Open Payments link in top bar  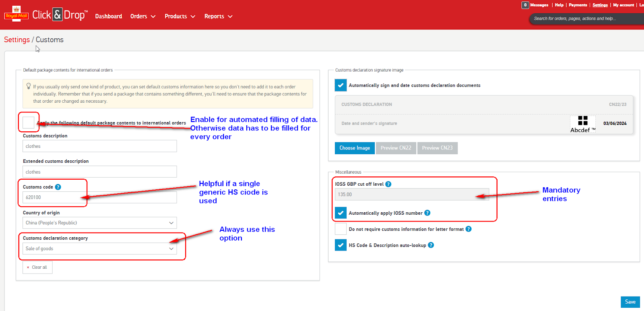(578, 5)
